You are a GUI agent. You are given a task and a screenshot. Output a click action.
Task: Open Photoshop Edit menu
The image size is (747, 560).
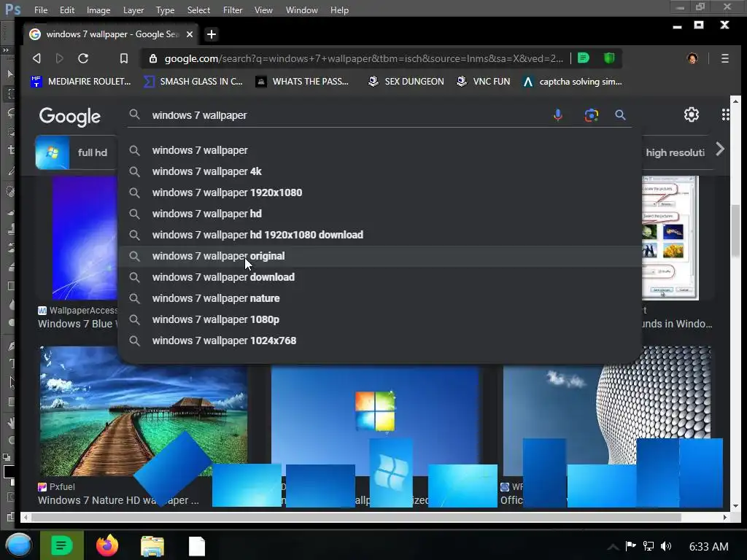pos(67,10)
